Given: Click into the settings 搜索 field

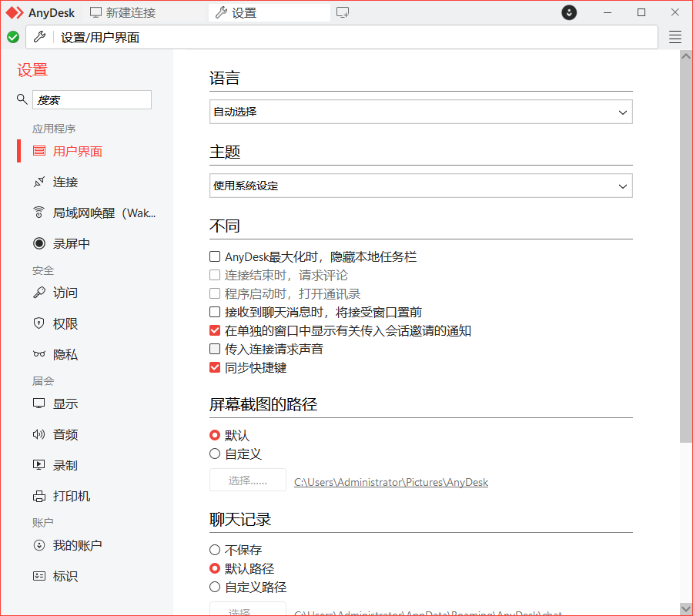Looking at the screenshot, I should pyautogui.click(x=92, y=99).
